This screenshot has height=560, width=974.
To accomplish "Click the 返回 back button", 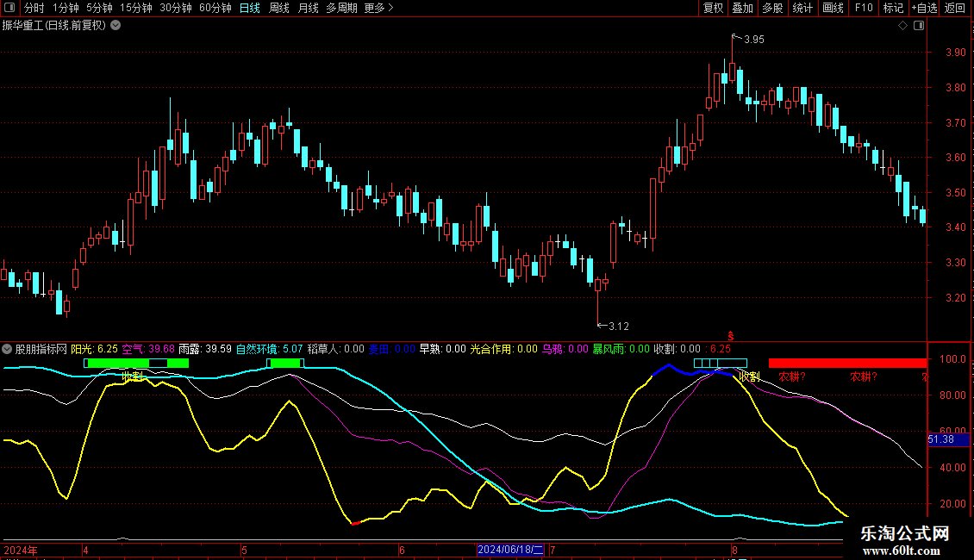I will (955, 9).
